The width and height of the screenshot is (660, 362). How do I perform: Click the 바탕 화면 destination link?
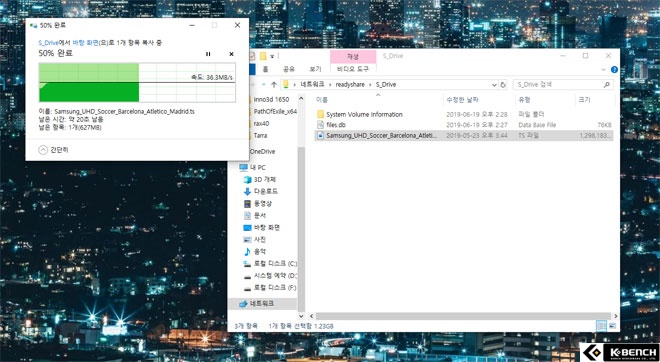(x=85, y=43)
